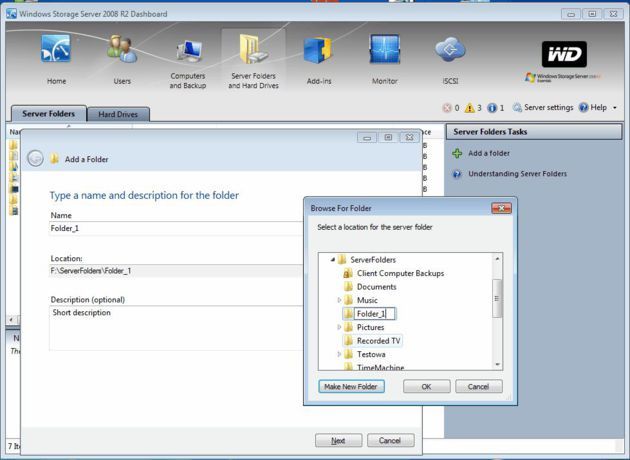Click the back arrow in Add a Folder wizard
This screenshot has width=630, height=460.
point(35,159)
